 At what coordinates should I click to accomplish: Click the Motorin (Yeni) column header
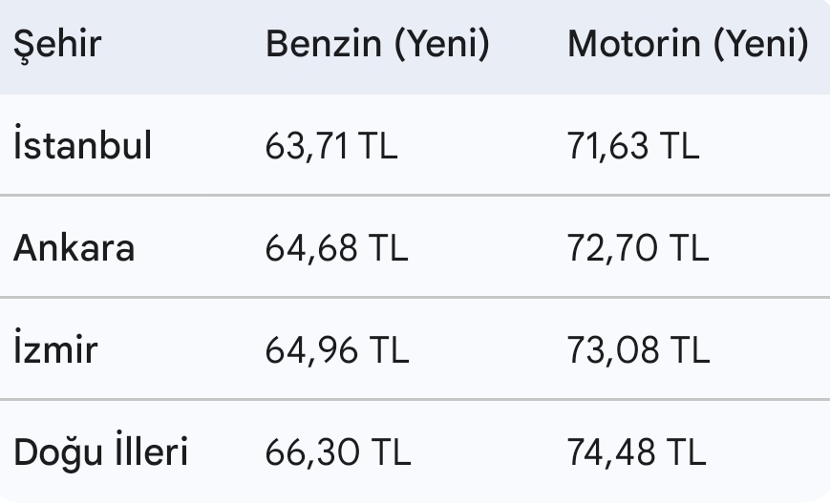click(x=688, y=45)
